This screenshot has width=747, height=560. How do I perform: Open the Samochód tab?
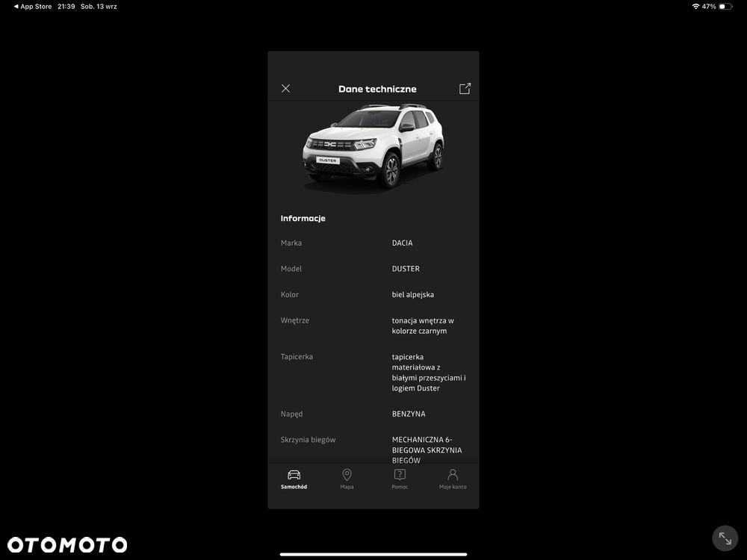click(294, 479)
